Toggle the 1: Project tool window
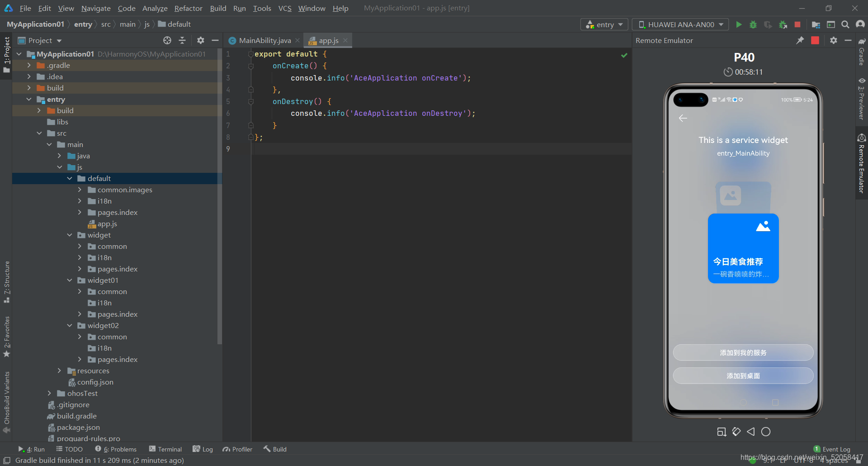 click(6, 54)
